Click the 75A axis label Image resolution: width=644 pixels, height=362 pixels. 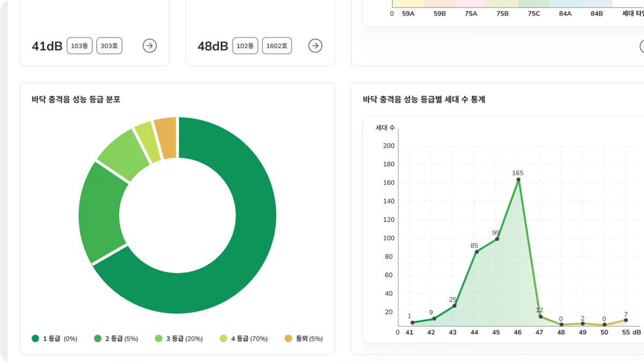point(471,13)
